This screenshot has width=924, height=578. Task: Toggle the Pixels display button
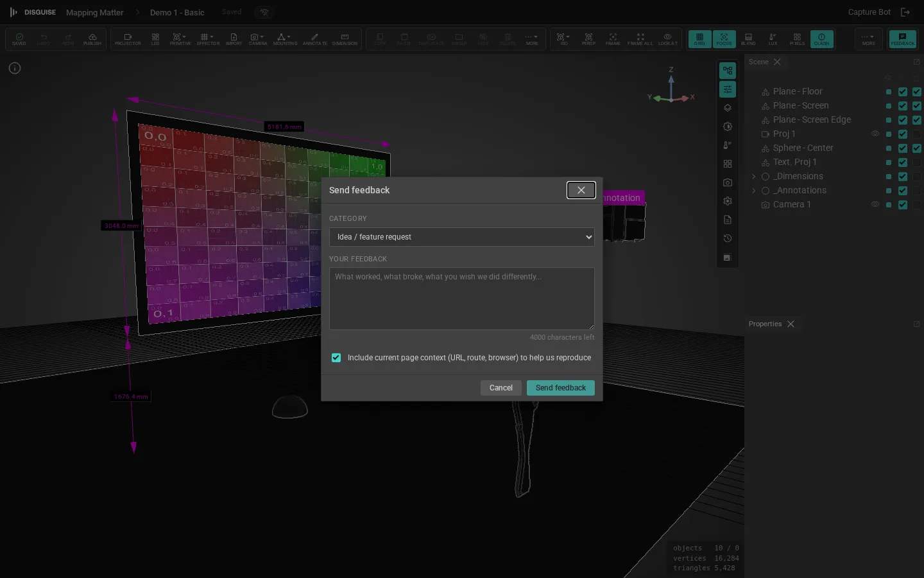(797, 39)
